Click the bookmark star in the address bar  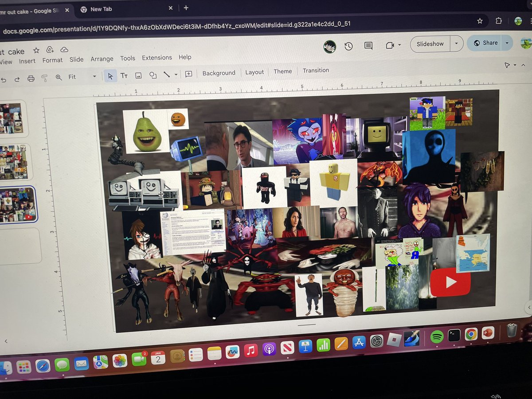click(480, 21)
